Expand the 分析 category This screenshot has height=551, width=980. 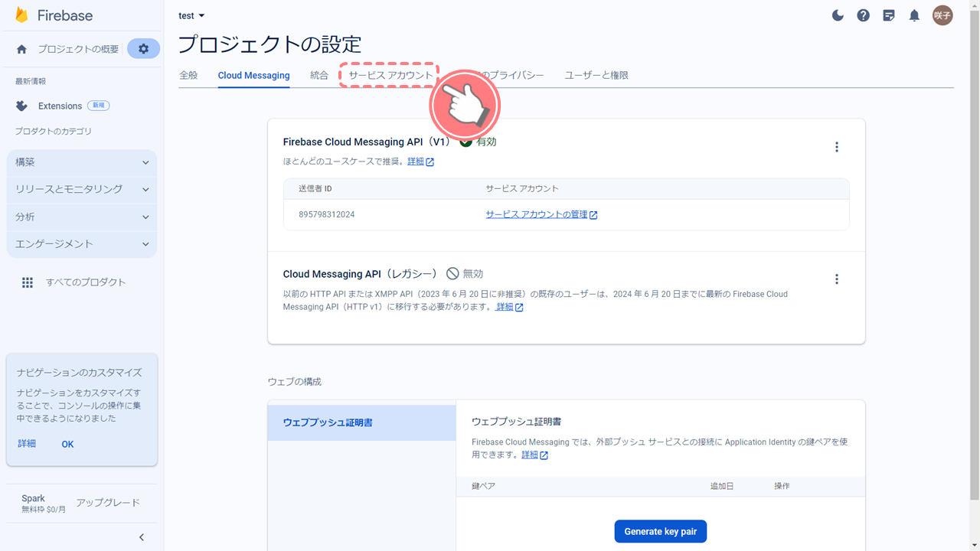pyautogui.click(x=81, y=217)
